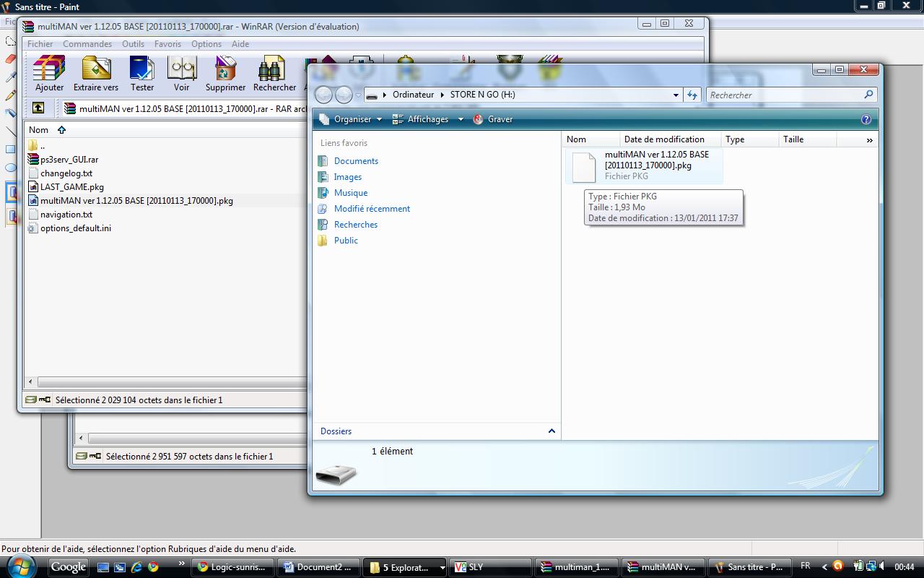This screenshot has width=924, height=578.
Task: Expand quick launch overflow chevron on taskbar
Action: click(x=181, y=564)
